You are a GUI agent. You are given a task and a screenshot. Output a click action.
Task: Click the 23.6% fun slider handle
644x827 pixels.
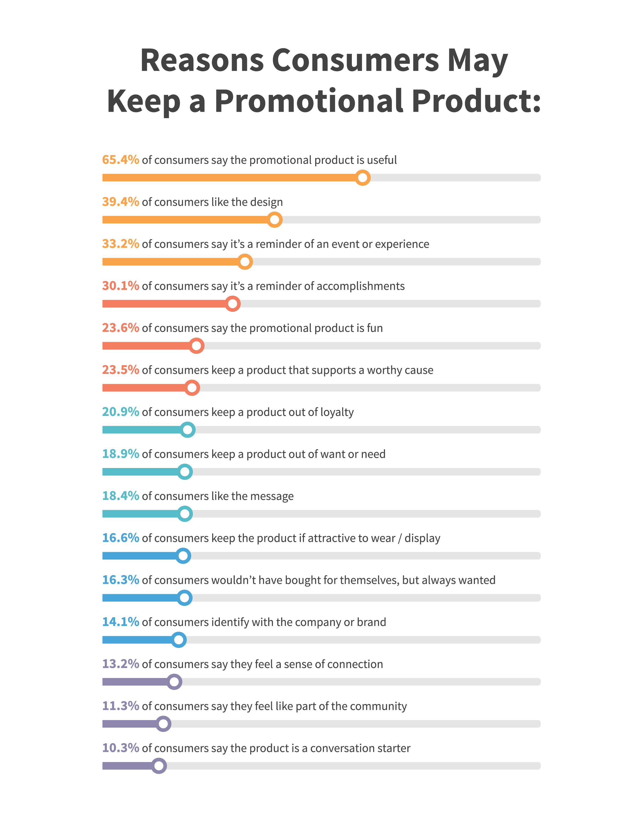pyautogui.click(x=196, y=346)
